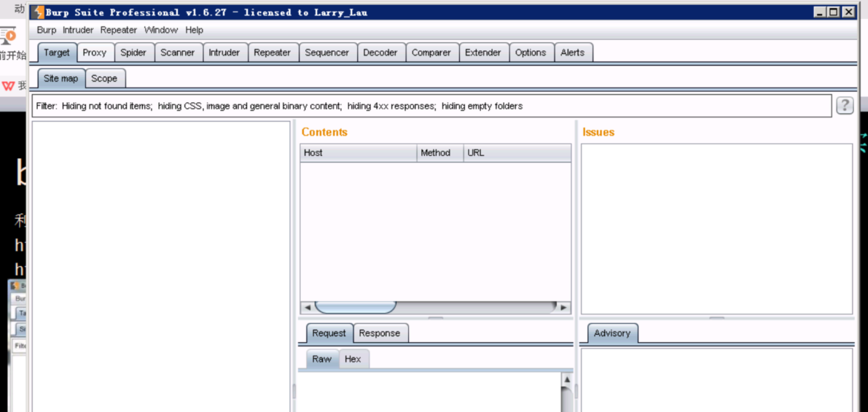Switch to the Options tab
Screen dimensions: 868x412
[531, 53]
